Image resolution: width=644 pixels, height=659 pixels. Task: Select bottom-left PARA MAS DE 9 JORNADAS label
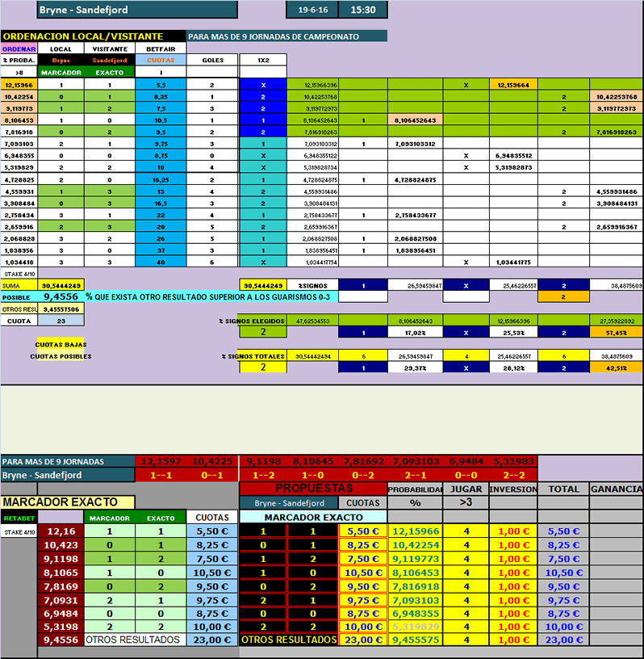[x=68, y=461]
